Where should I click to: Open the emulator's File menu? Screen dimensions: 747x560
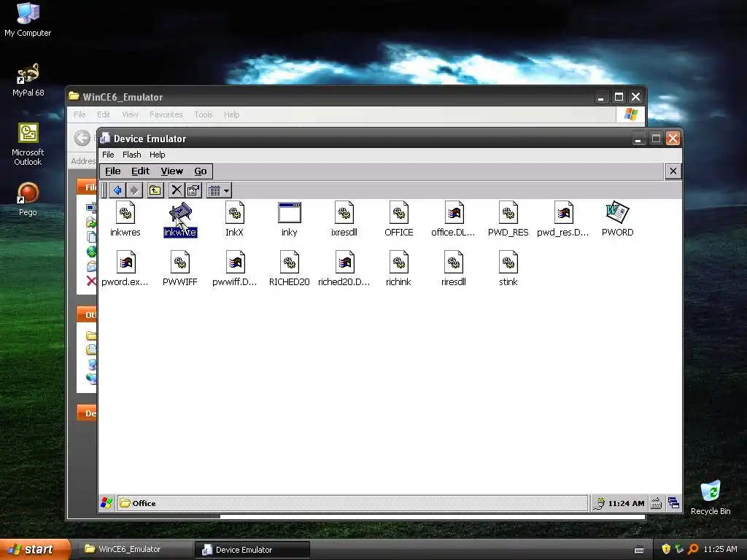pos(108,155)
